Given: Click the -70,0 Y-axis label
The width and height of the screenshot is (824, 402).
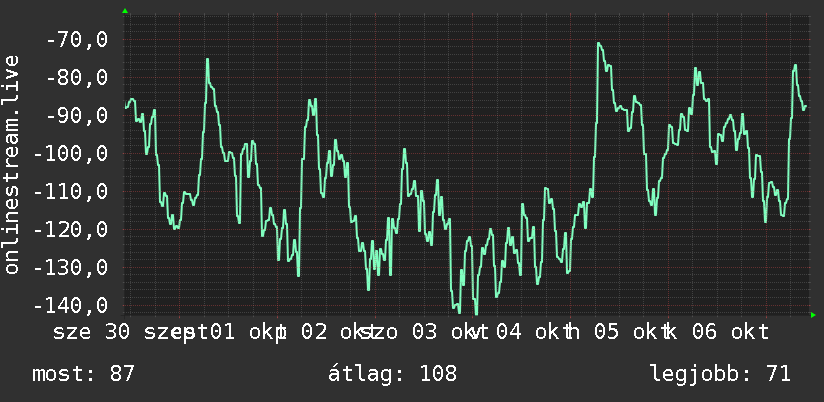Looking at the screenshot, I should coord(77,39).
